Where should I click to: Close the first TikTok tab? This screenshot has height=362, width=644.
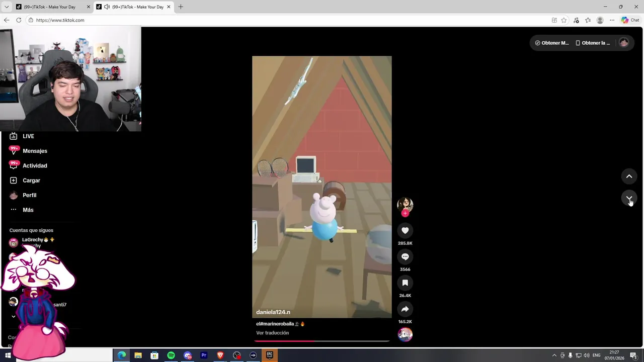[88, 7]
